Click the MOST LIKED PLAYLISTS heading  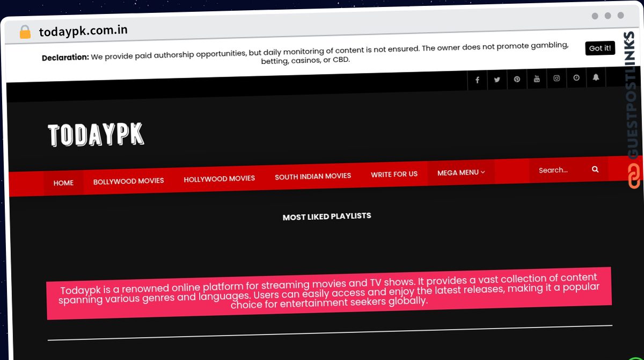point(327,217)
